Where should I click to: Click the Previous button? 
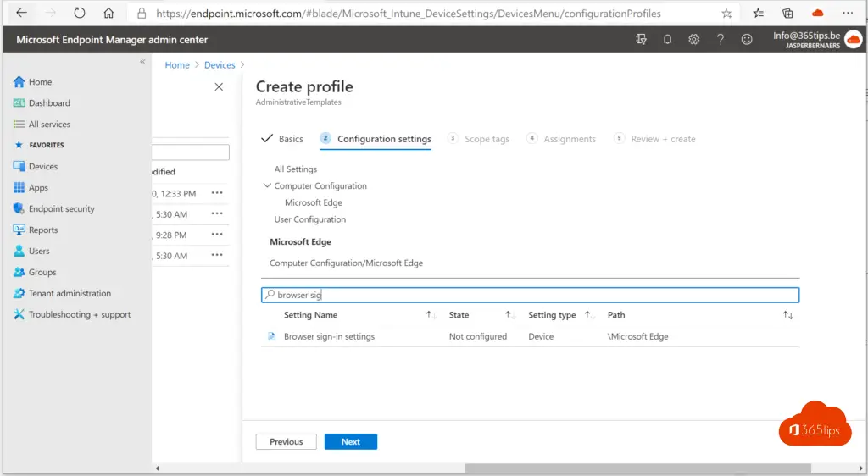pos(287,442)
